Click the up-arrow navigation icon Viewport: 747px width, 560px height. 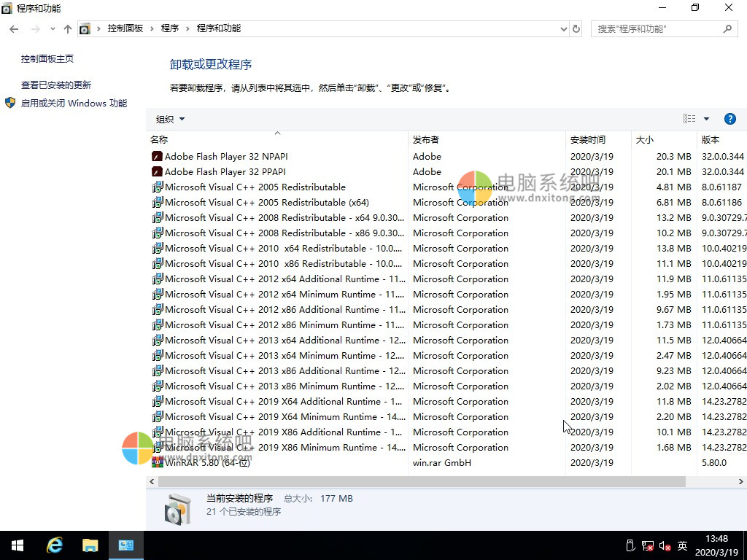[x=67, y=28]
